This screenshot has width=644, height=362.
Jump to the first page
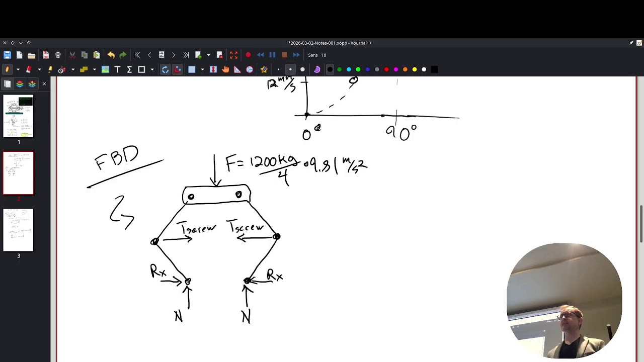tap(137, 55)
